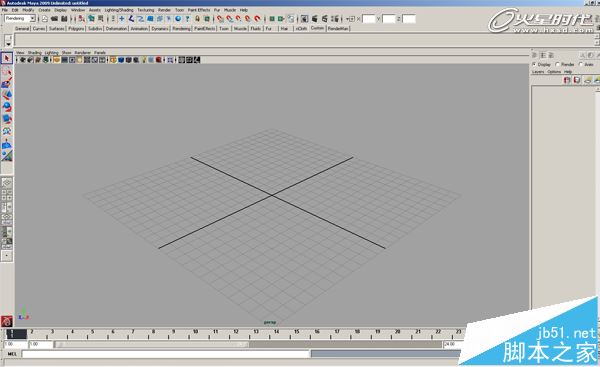This screenshot has height=367, width=600.
Task: Select the Render layers radio button
Action: (558, 64)
